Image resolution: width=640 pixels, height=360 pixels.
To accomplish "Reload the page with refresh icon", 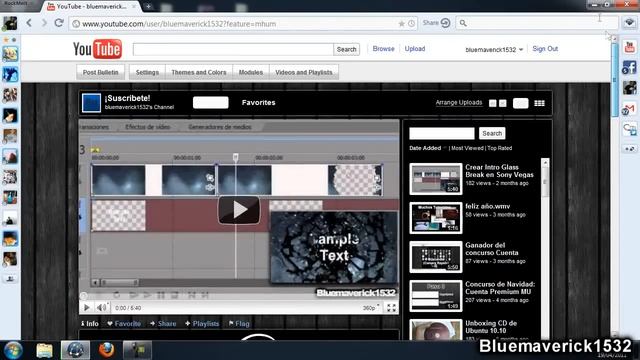I will [59, 23].
